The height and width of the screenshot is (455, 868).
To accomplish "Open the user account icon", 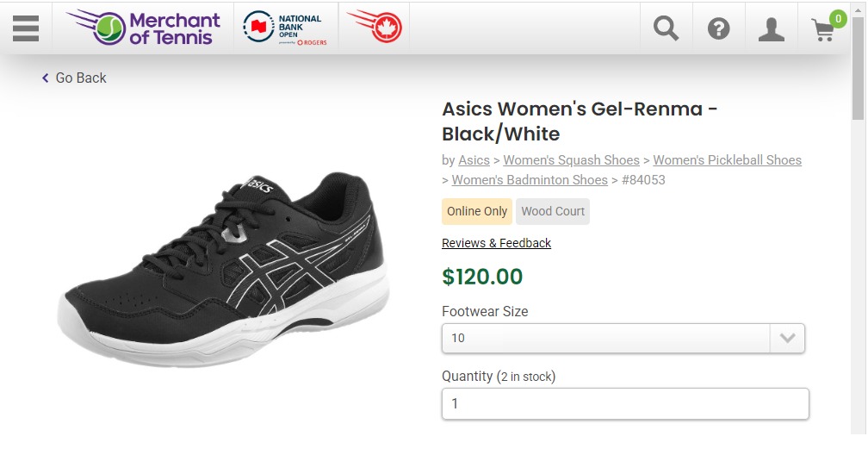I will 771,29.
